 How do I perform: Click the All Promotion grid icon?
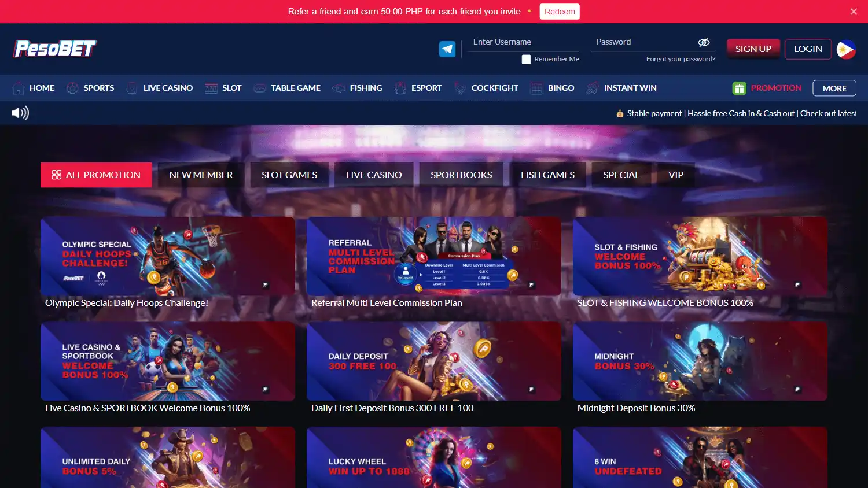[56, 175]
